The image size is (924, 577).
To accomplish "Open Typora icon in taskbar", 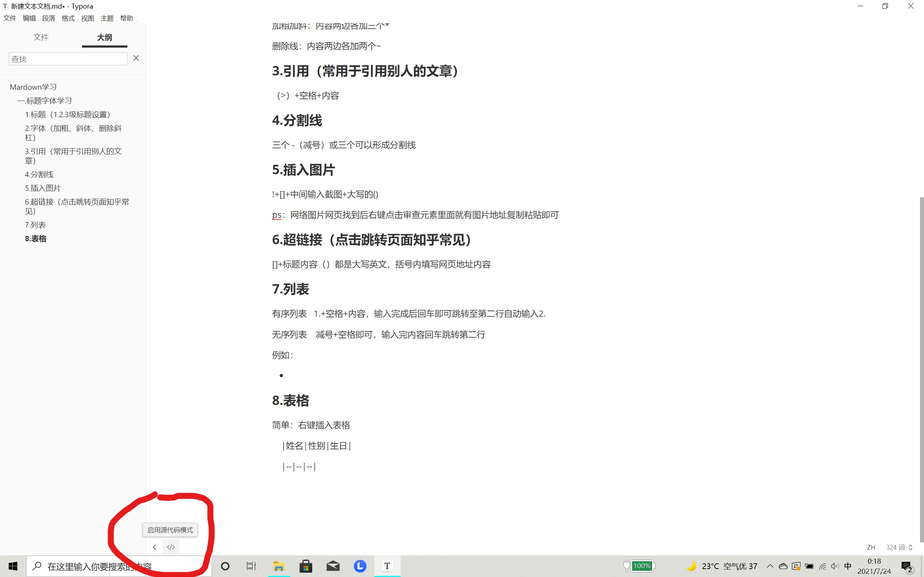I will click(x=387, y=566).
